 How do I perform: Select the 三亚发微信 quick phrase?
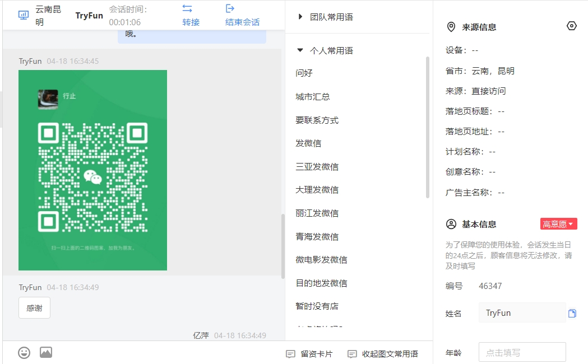(x=317, y=167)
